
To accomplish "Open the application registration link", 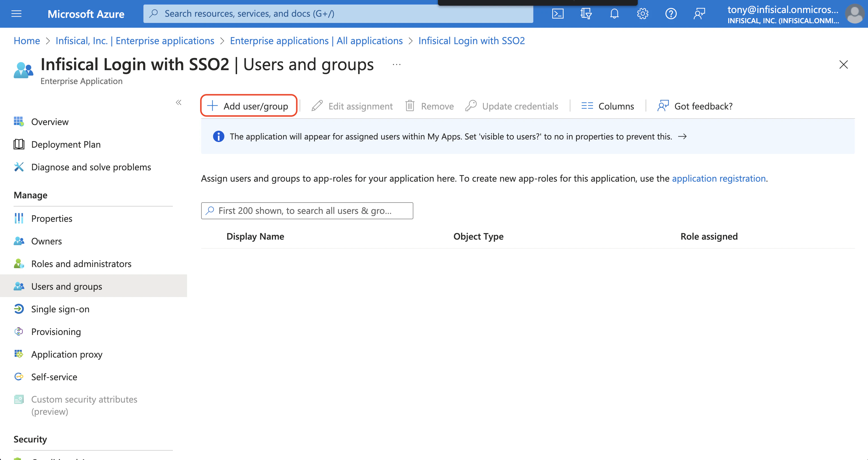I will (x=719, y=178).
